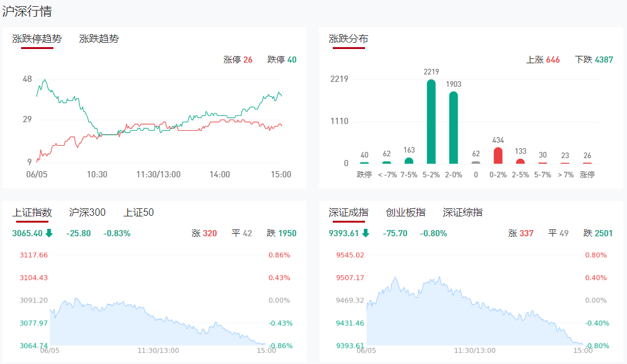The width and height of the screenshot is (627, 364).
Task: Click the red 0-2% gain bar
Action: tap(498, 155)
